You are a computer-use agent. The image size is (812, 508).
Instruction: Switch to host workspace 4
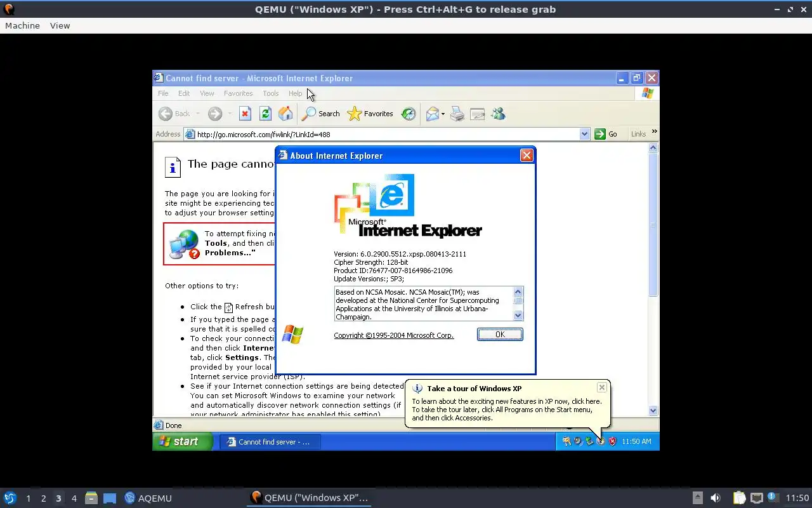74,498
